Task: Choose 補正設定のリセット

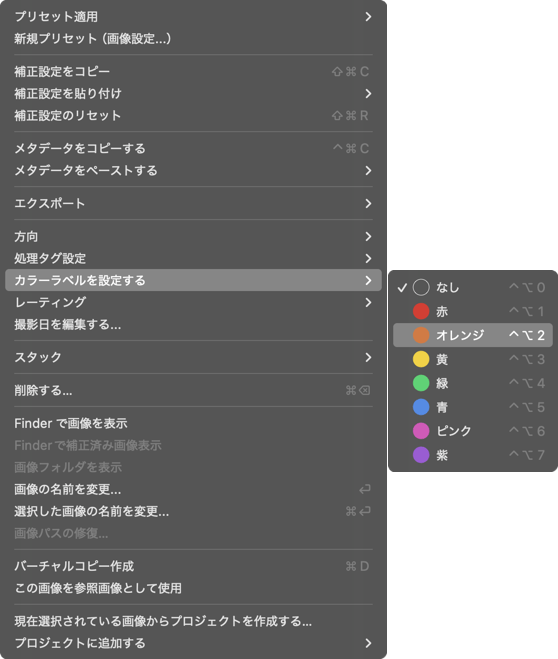Action: pos(193,116)
